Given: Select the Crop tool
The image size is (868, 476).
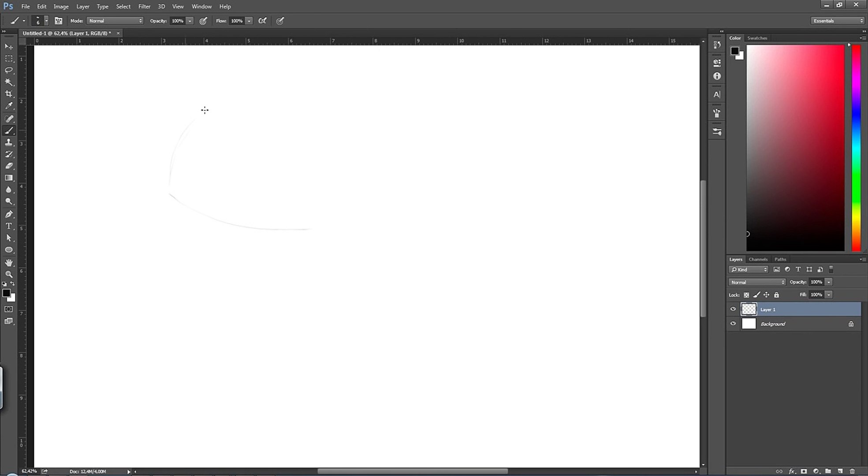Looking at the screenshot, I should 9,94.
